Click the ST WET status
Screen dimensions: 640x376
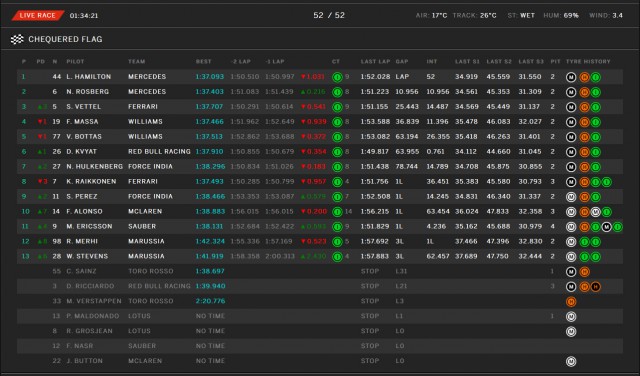click(x=521, y=16)
